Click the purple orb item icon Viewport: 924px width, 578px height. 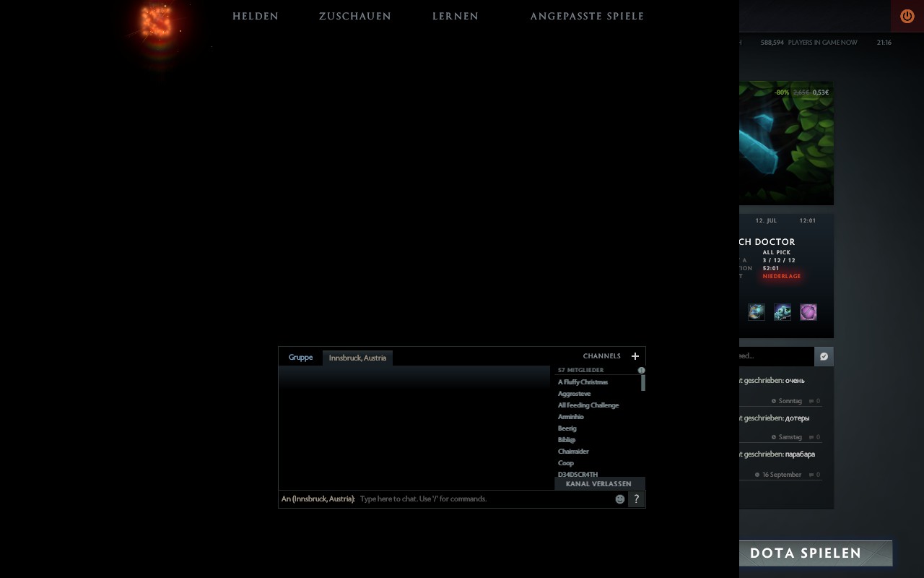click(808, 312)
